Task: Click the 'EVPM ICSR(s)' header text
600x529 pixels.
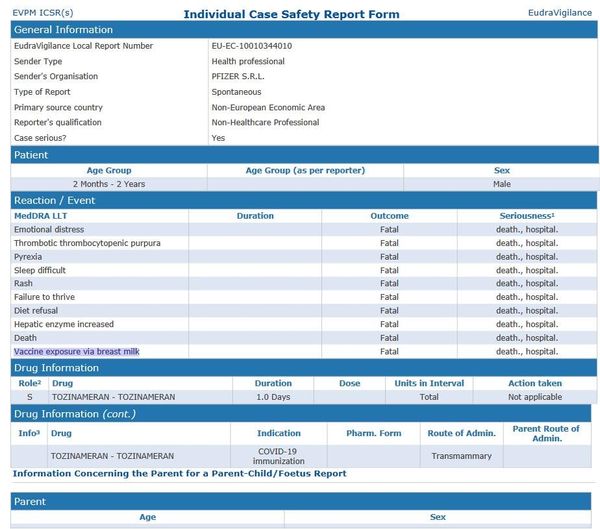Action: coord(43,13)
